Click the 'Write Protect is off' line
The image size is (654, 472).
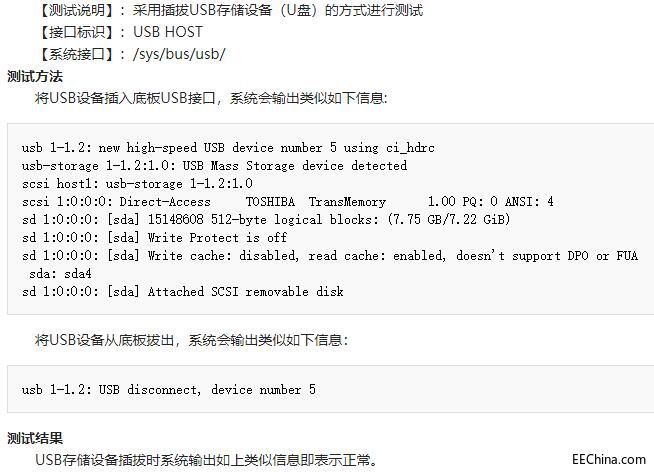(154, 238)
